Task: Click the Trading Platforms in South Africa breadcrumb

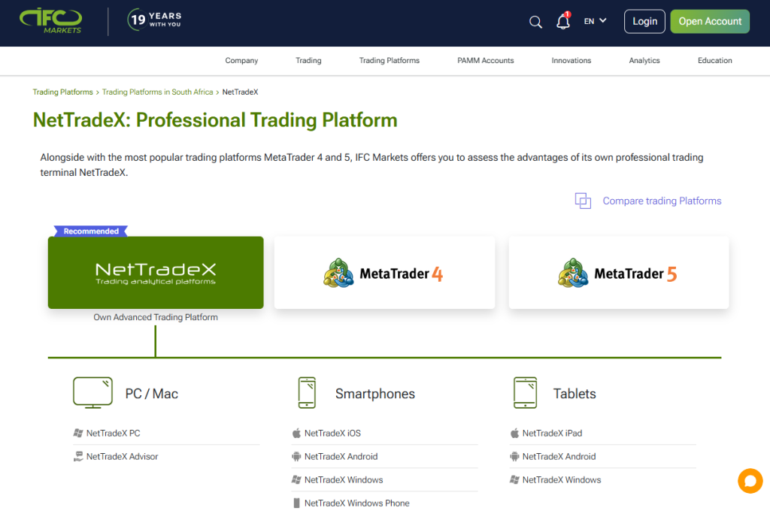Action: click(157, 92)
